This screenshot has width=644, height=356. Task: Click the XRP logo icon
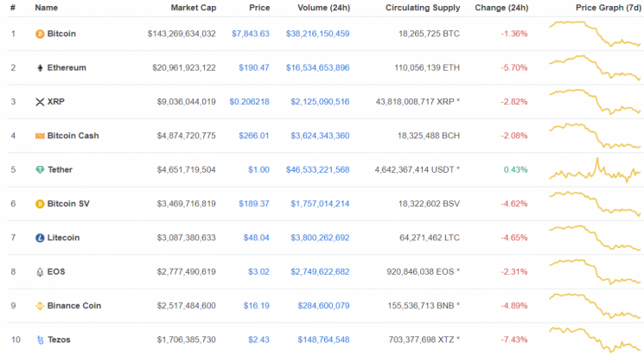pos(40,102)
